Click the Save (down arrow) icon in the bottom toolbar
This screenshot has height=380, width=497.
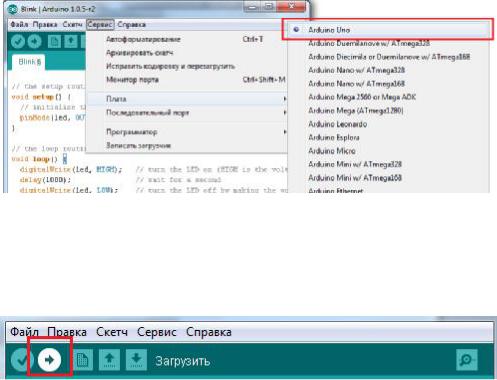tap(136, 360)
